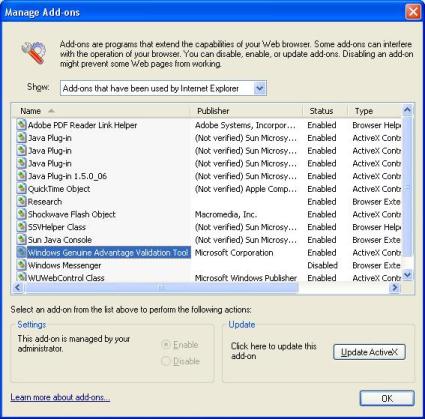This screenshot has width=425, height=419.
Task: Click the Windows Messenger add-on icon
Action: click(x=21, y=265)
